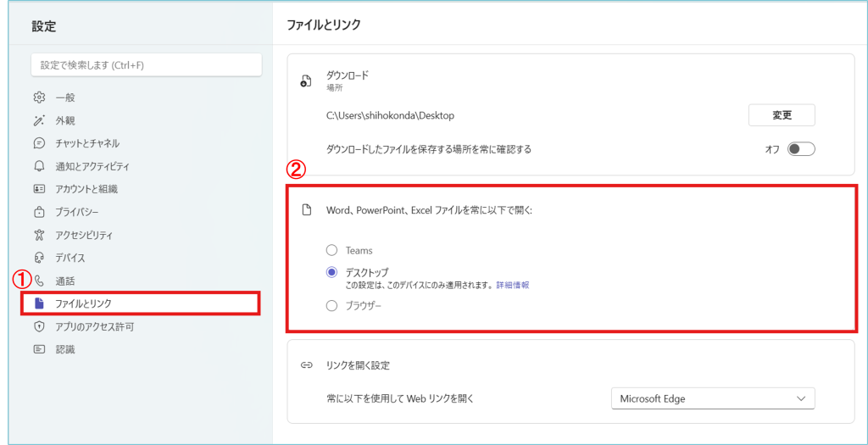Click the settings search box
868x445 pixels.
[x=146, y=64]
